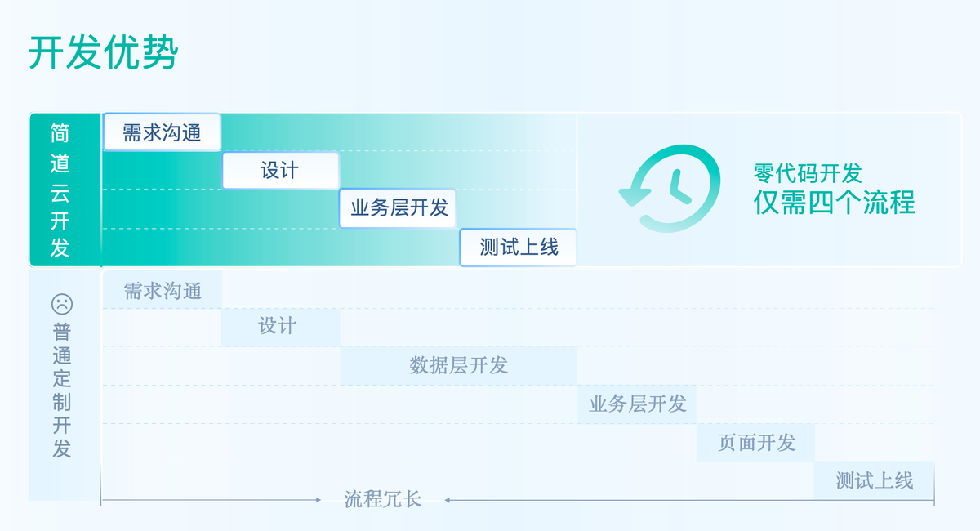Select the highlighted 设计 box
The image size is (980, 531).
click(x=280, y=171)
